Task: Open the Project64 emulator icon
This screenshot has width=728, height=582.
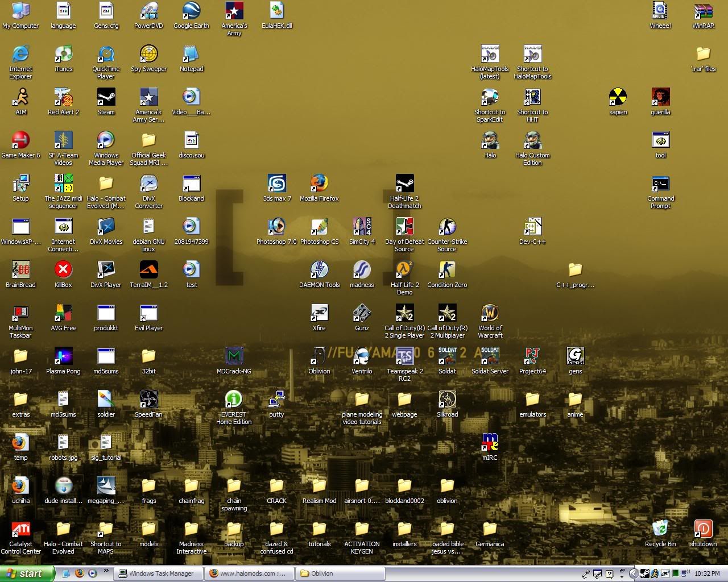Action: tap(532, 361)
